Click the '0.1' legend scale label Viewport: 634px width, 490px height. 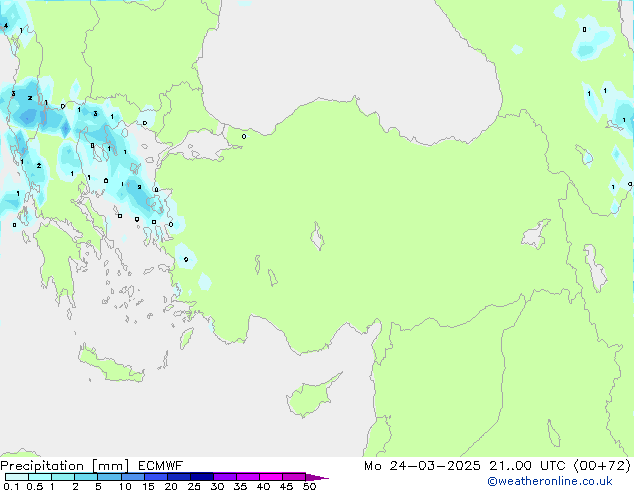11,486
